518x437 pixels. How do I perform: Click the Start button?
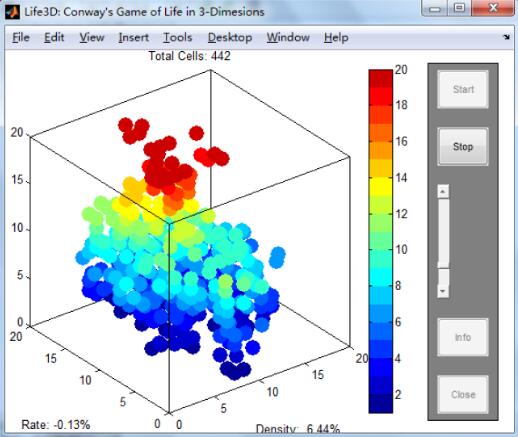tap(463, 89)
